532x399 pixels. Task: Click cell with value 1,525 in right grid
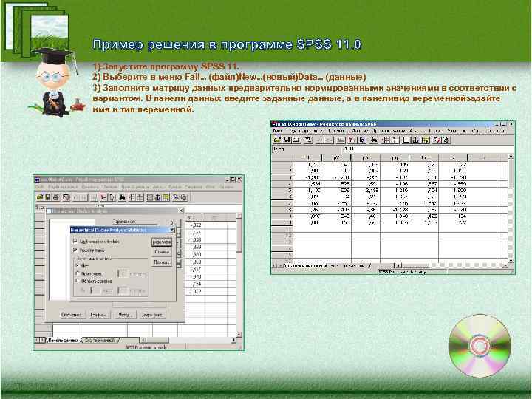point(337,184)
